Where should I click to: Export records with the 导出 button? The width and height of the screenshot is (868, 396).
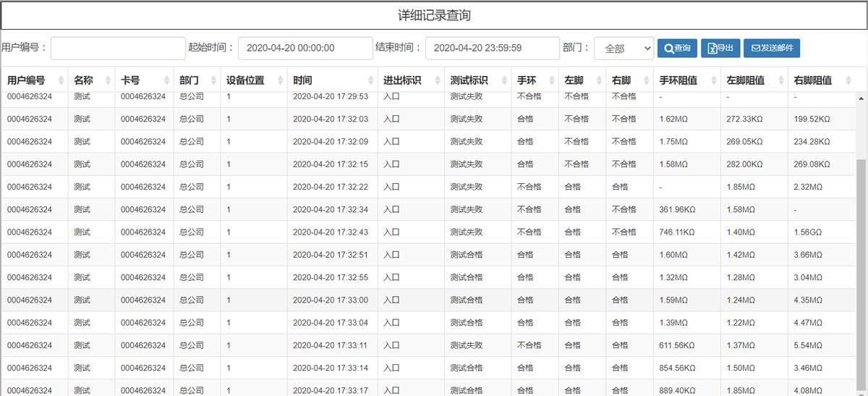point(720,49)
